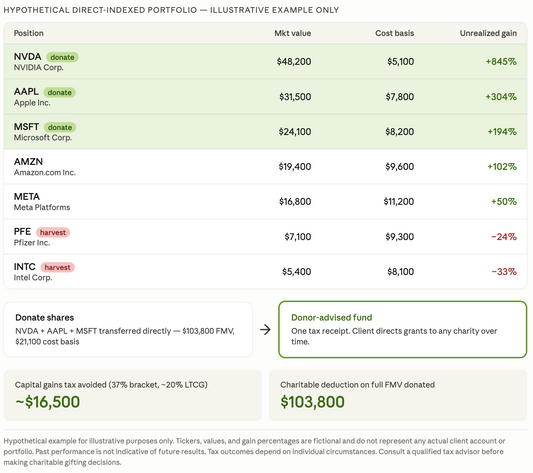The height and width of the screenshot is (473, 533).
Task: Select the Donate shares card
Action: click(x=128, y=329)
